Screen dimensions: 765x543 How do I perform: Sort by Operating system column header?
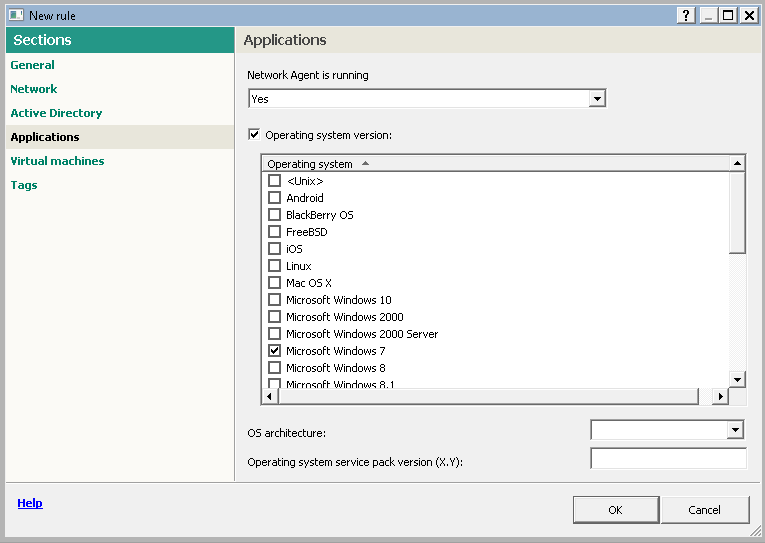point(496,164)
